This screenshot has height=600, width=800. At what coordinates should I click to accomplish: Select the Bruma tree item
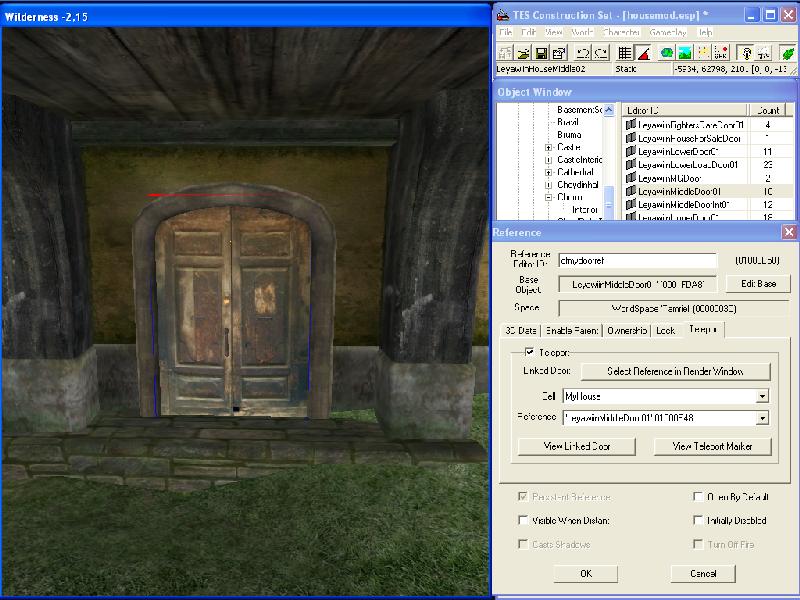tap(569, 135)
